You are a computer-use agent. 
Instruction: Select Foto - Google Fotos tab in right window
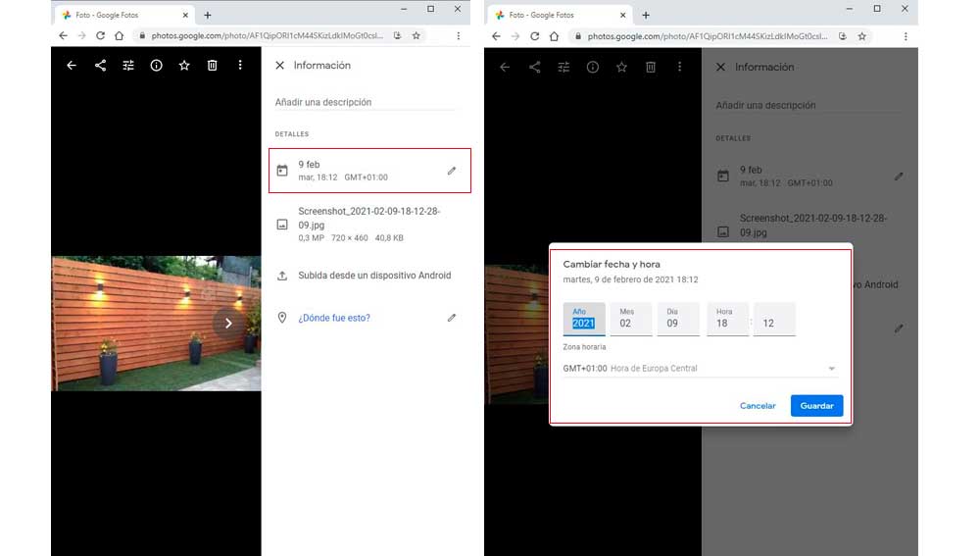click(560, 15)
